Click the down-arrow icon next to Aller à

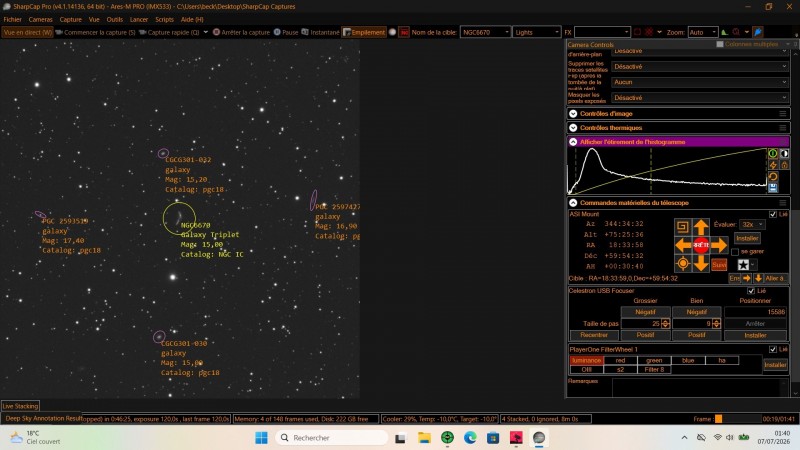(758, 278)
